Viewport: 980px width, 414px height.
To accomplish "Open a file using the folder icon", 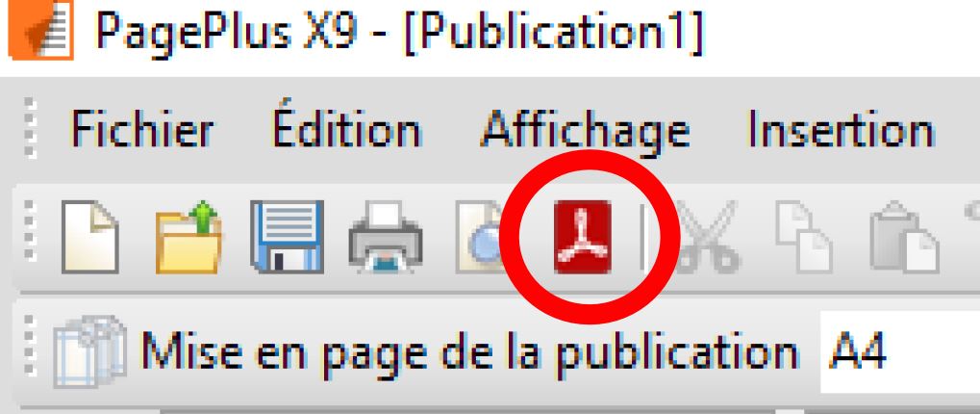I will coord(188,237).
